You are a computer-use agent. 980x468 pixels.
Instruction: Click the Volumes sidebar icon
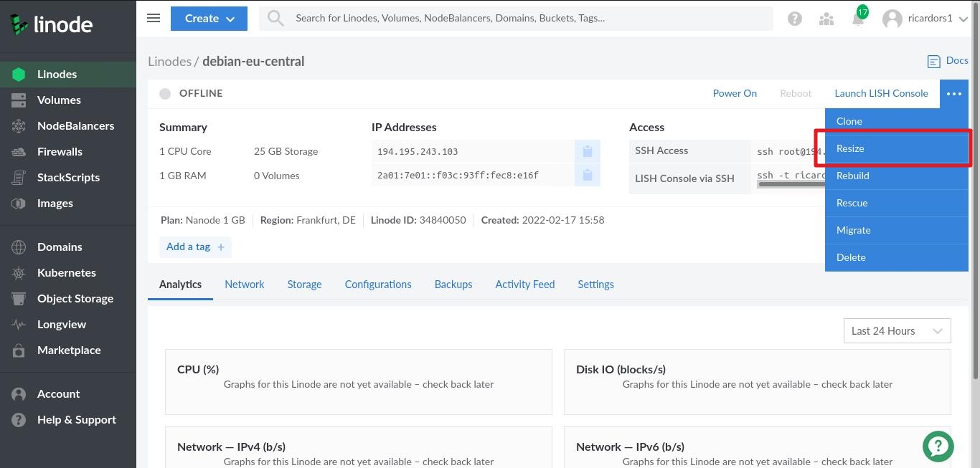[19, 100]
